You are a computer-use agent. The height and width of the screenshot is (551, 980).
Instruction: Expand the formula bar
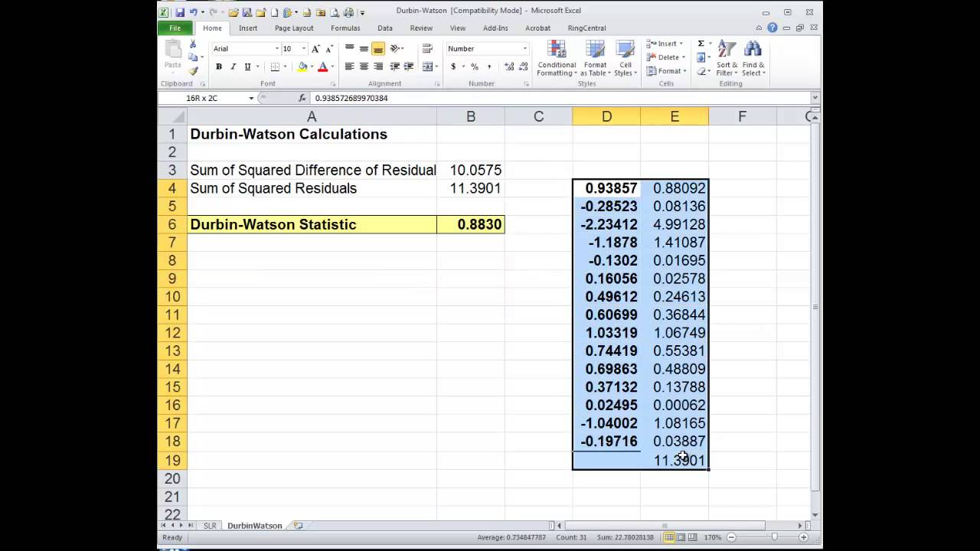815,98
